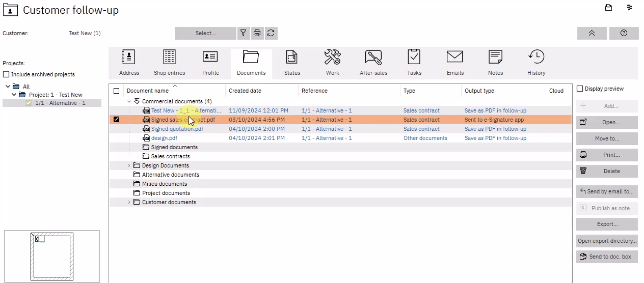644x283 pixels.
Task: Open the Work tools icon
Action: [x=332, y=58]
